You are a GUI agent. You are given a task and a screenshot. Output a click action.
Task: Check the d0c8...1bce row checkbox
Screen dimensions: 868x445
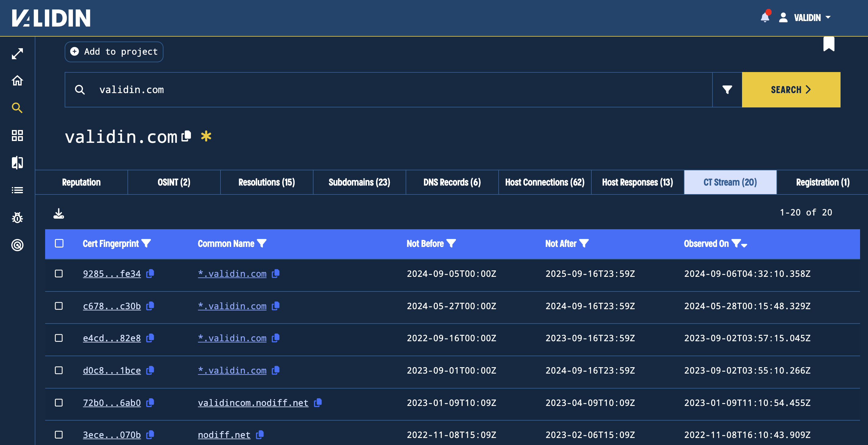click(x=59, y=370)
